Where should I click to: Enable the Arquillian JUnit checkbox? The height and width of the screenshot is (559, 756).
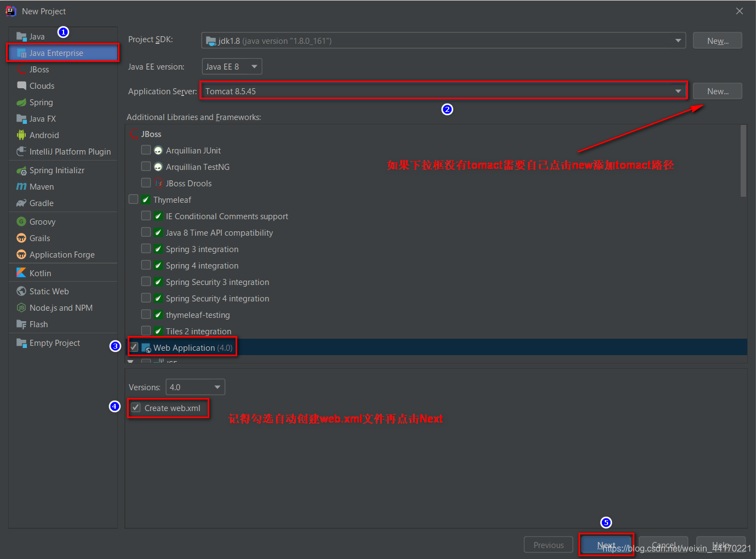tap(146, 150)
